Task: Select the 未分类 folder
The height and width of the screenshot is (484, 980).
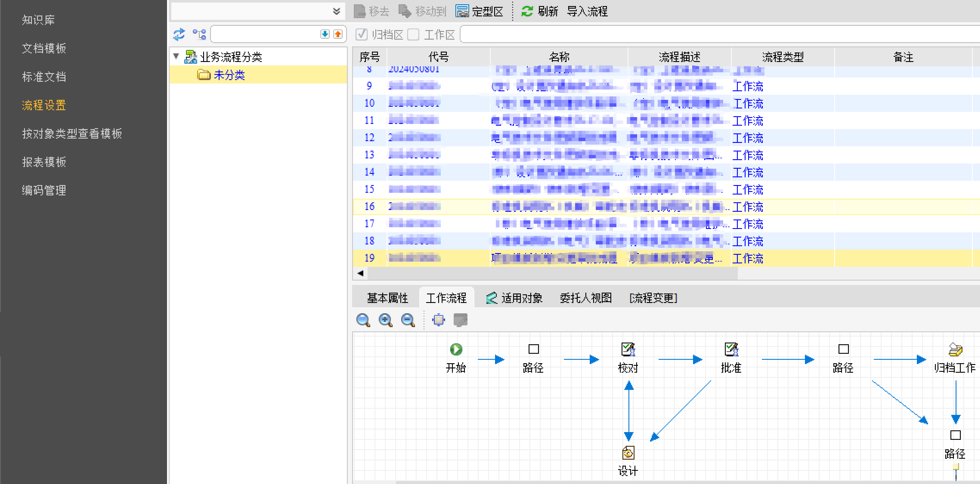Action: 229,75
